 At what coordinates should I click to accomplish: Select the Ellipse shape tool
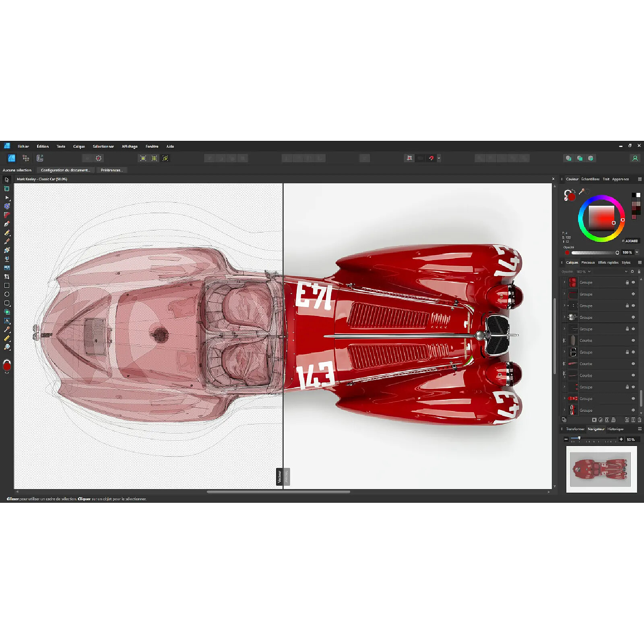pos(7,294)
